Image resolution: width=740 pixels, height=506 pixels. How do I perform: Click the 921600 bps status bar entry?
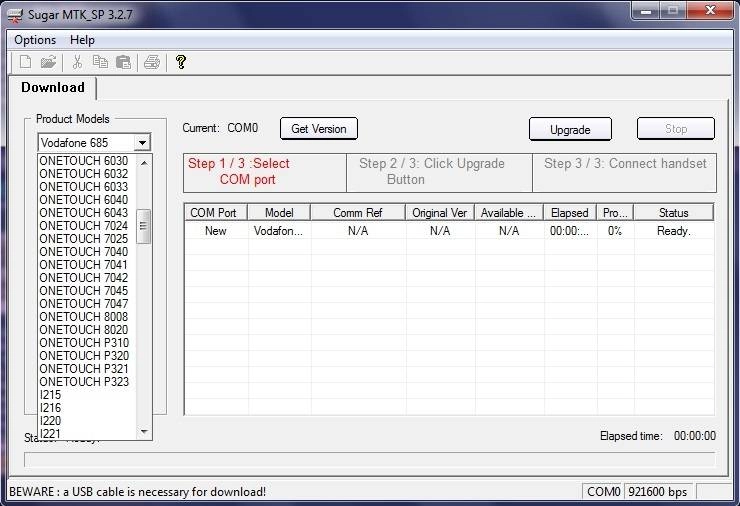(x=658, y=492)
